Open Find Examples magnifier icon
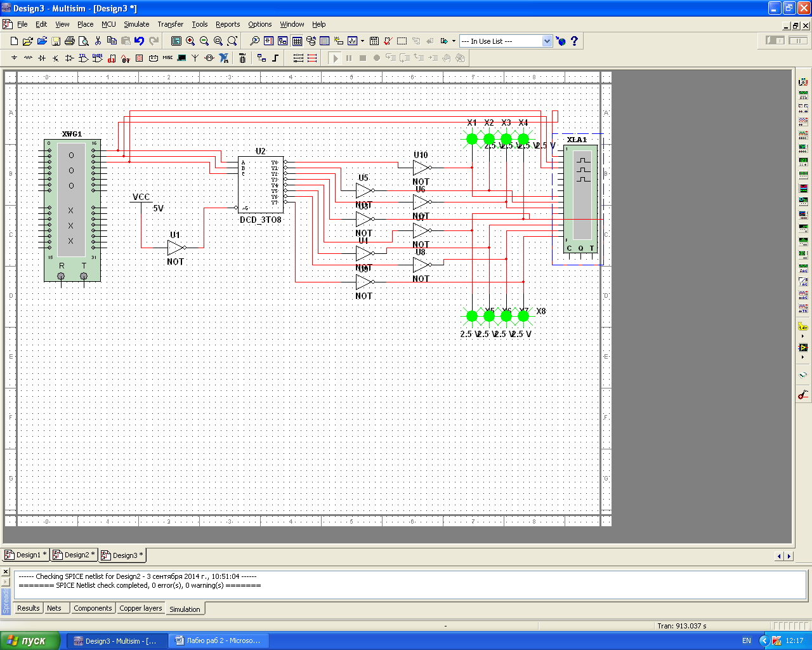812x650 pixels. [254, 41]
